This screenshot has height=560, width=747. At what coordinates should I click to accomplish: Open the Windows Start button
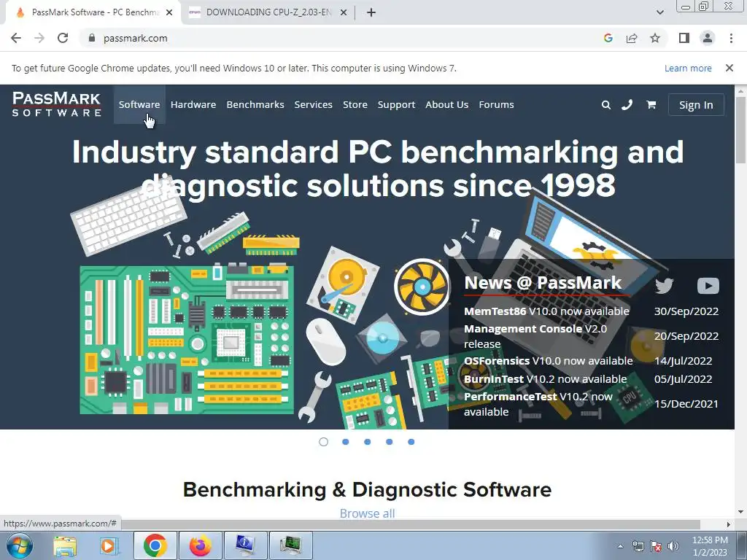(19, 545)
